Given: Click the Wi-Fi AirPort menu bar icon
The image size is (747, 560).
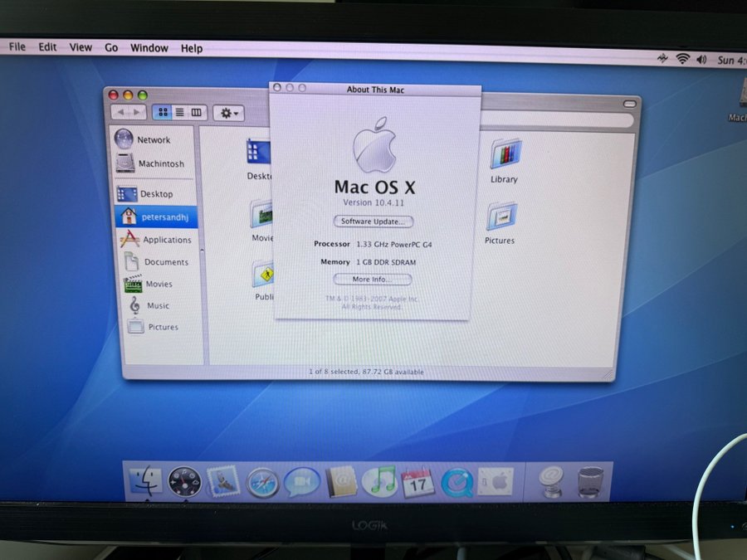Looking at the screenshot, I should [683, 59].
